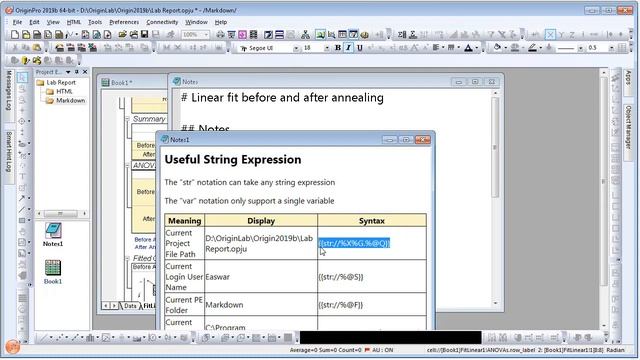This screenshot has height=360, width=640.
Task: Open Project Explorer panel options dropdown arrow
Action: [x=68, y=72]
